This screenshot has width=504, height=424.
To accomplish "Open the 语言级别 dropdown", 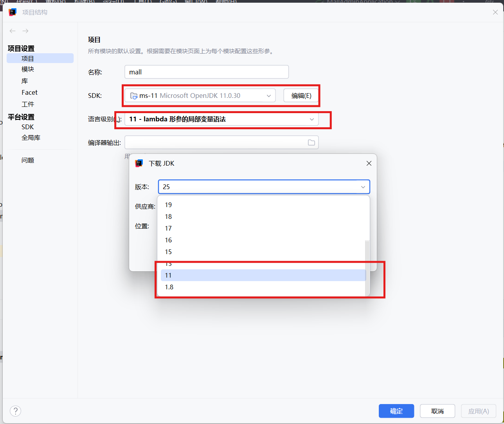I will 311,119.
